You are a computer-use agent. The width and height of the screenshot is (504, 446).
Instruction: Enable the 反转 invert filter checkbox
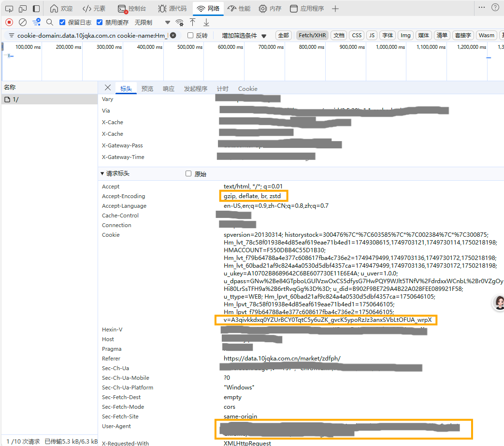click(x=190, y=35)
